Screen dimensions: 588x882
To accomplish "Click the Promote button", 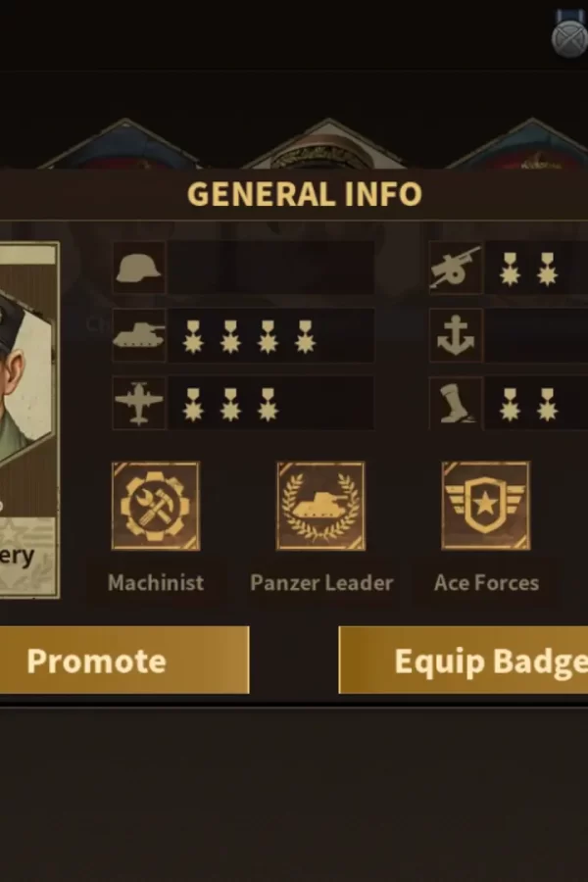I will point(124,660).
